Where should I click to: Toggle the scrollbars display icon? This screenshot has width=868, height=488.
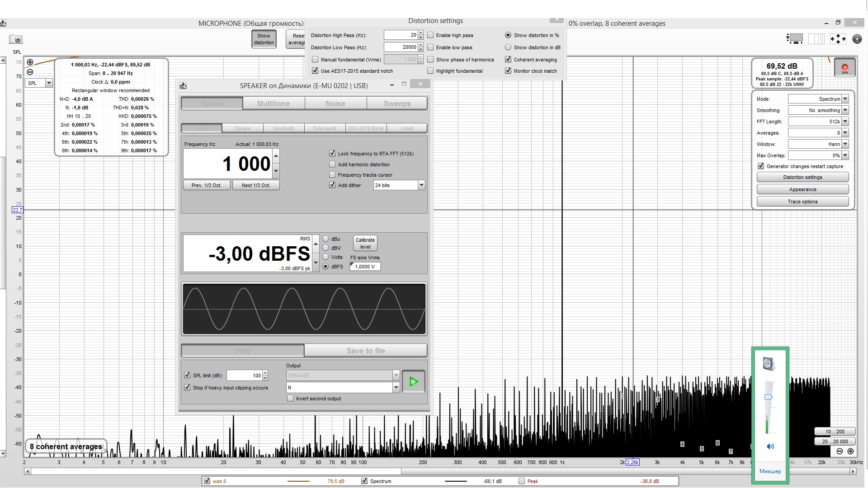coord(795,39)
